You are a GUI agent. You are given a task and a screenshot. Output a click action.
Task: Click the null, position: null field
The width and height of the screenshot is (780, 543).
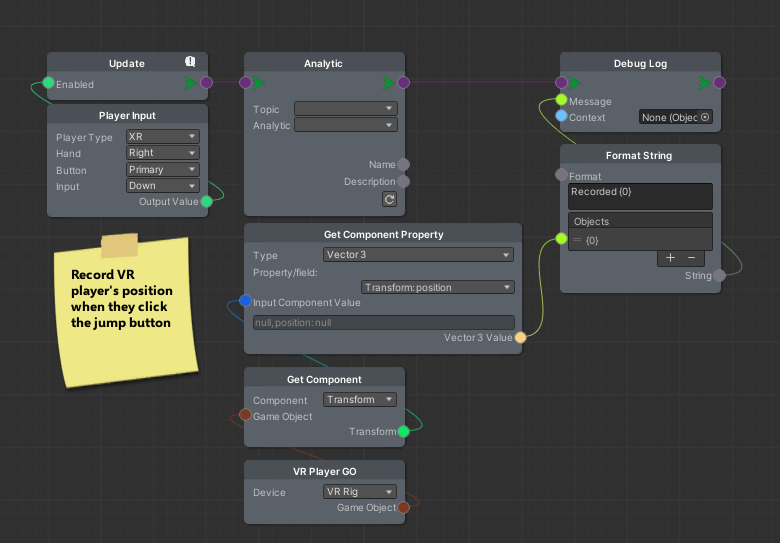(x=384, y=323)
